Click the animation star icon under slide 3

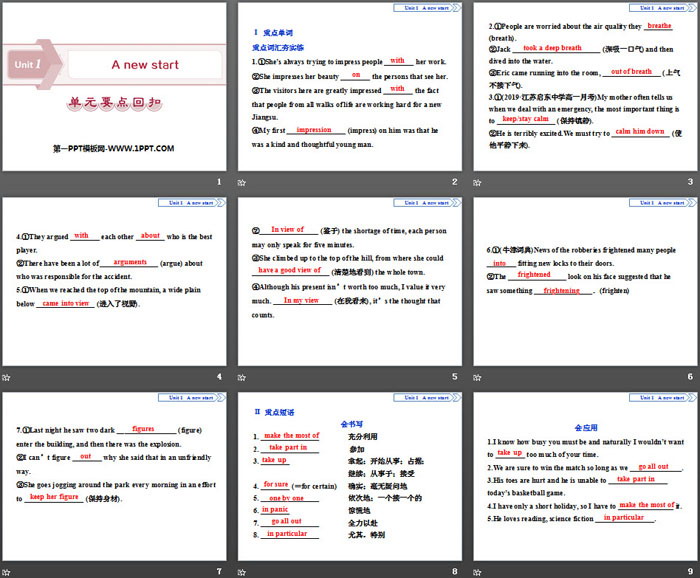(x=477, y=183)
